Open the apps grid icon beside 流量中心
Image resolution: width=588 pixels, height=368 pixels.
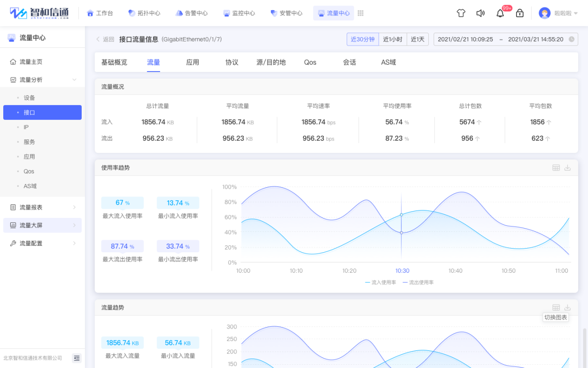361,13
